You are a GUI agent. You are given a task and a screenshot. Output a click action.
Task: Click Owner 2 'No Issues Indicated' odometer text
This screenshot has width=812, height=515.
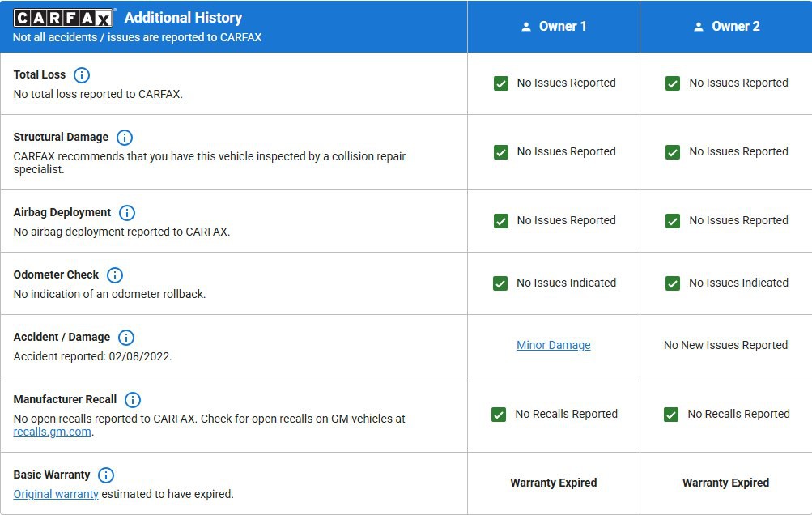click(x=739, y=283)
